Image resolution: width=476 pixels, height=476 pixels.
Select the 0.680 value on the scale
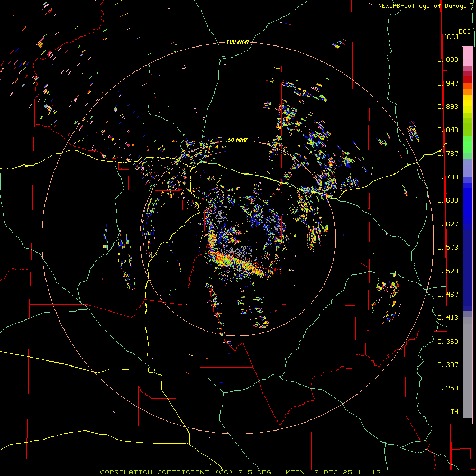(448, 200)
